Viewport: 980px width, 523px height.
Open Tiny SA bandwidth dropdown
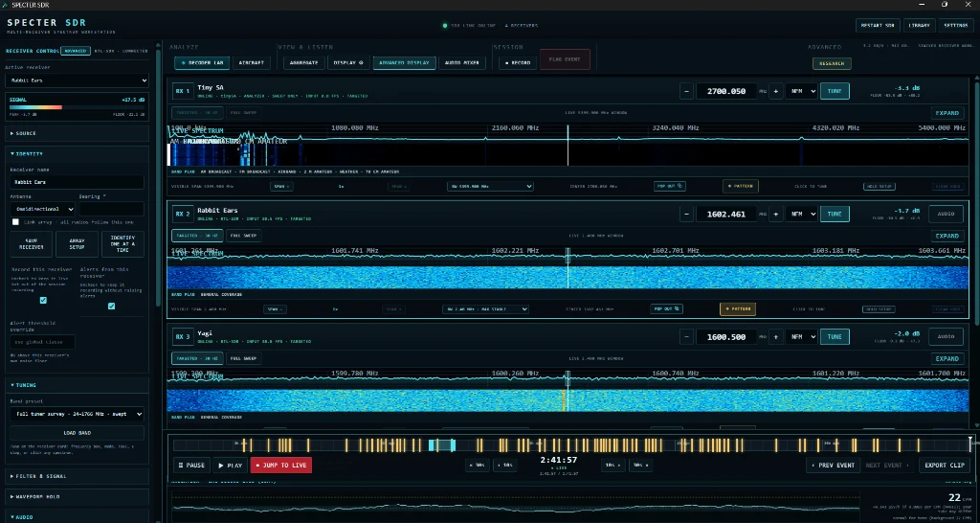click(490, 187)
